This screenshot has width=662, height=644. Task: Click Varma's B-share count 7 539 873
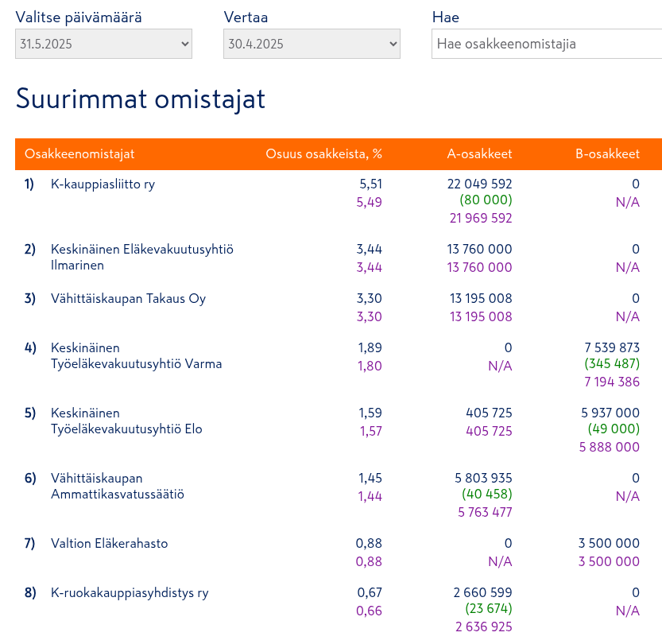pyautogui.click(x=611, y=348)
